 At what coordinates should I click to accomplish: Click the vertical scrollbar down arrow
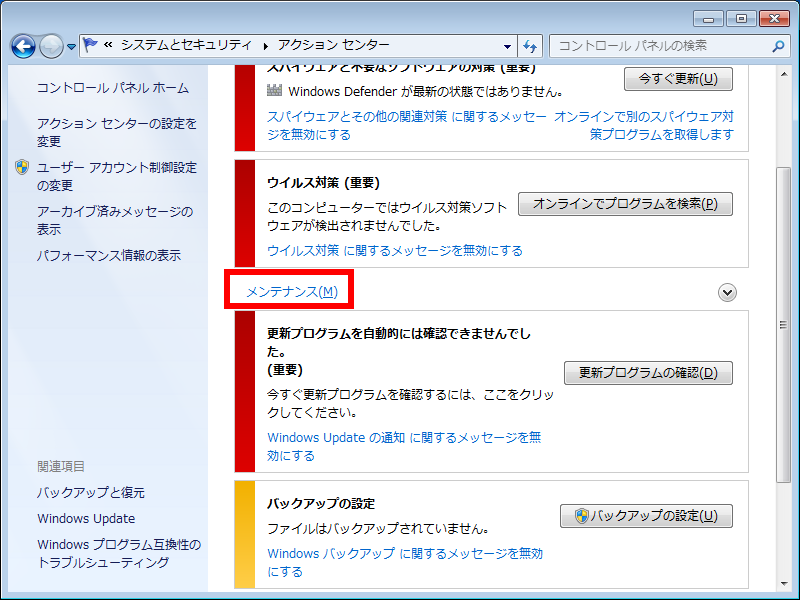pyautogui.click(x=784, y=581)
